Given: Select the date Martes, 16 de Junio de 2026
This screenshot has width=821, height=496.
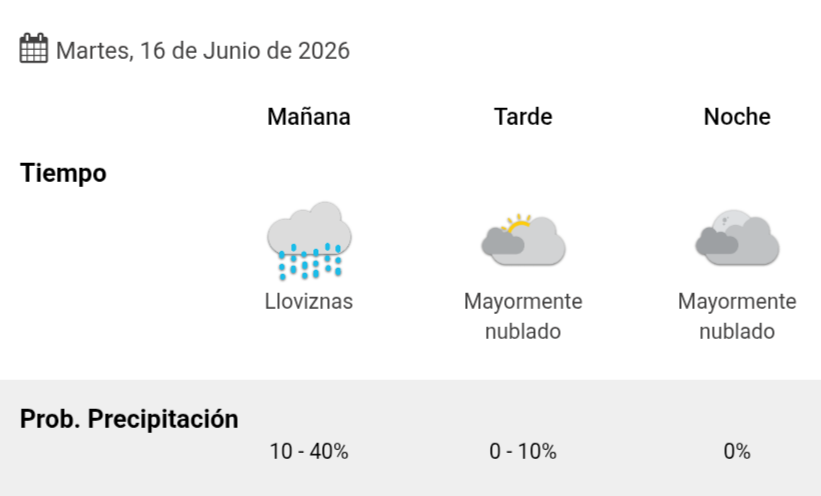Looking at the screenshot, I should [203, 51].
